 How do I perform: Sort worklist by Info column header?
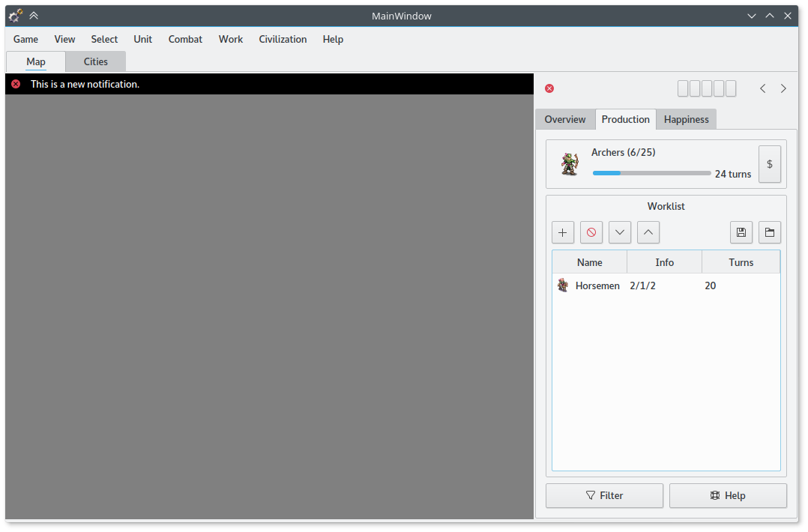[x=664, y=262]
